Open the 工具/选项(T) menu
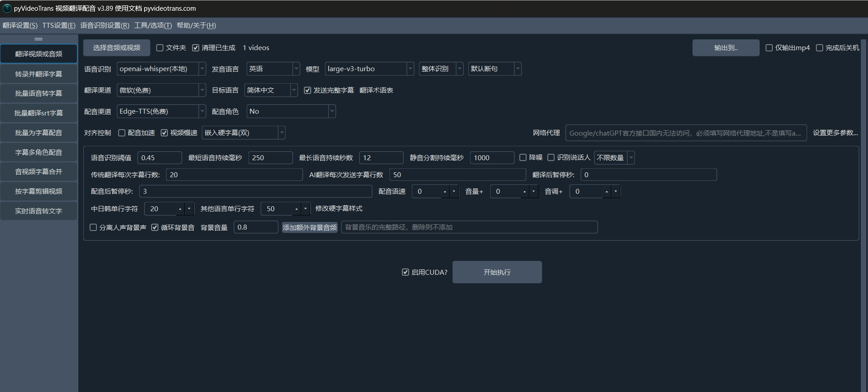868x392 pixels. (153, 26)
